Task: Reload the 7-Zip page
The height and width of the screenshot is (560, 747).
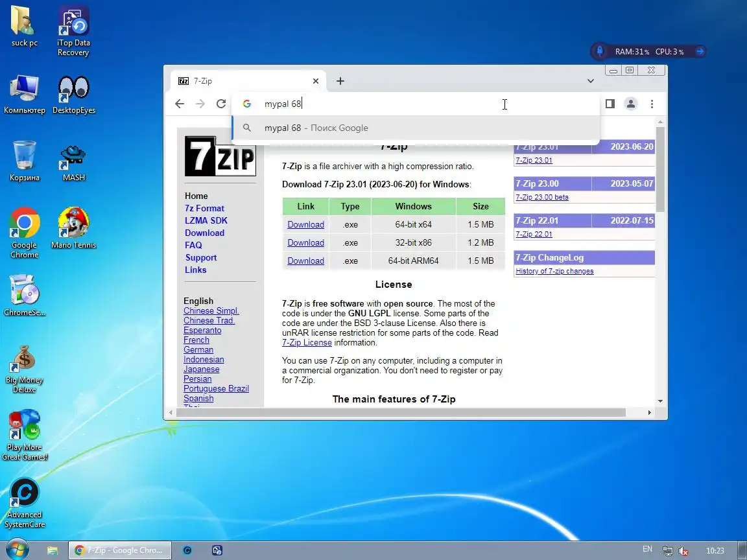Action: tap(221, 104)
